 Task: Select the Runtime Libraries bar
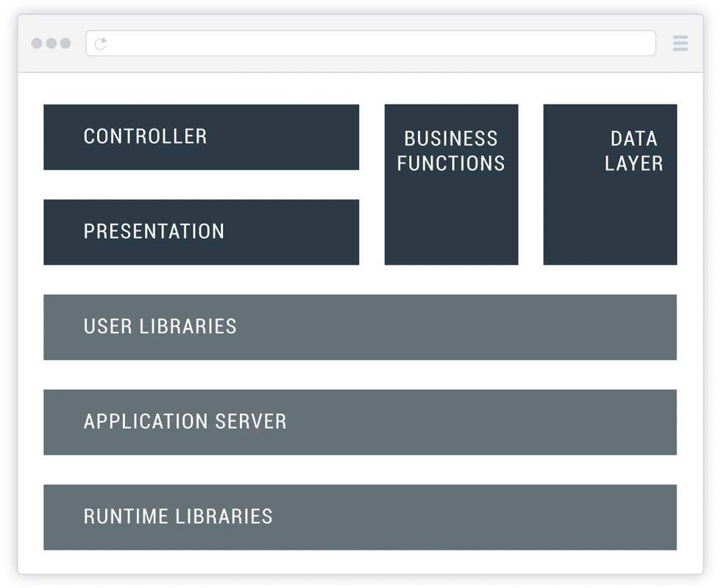360,517
